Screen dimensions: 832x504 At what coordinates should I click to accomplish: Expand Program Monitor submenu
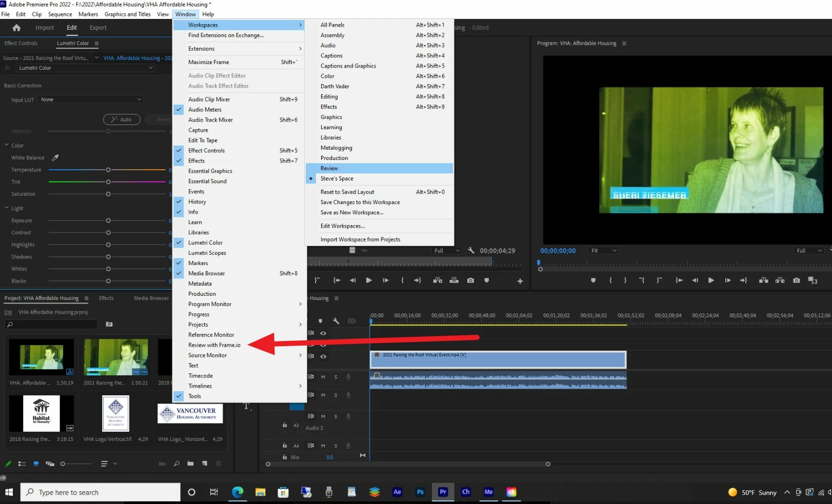[240, 304]
